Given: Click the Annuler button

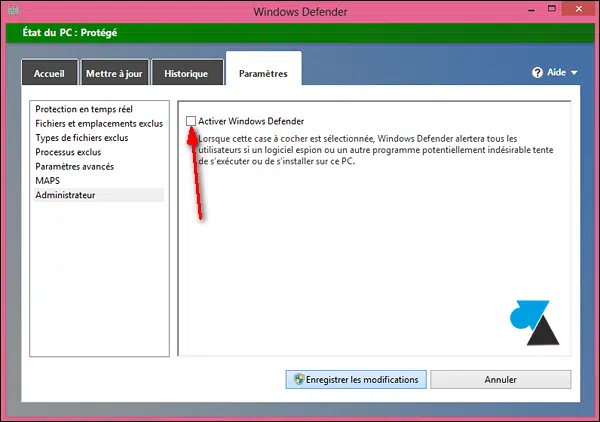Looking at the screenshot, I should [x=501, y=380].
